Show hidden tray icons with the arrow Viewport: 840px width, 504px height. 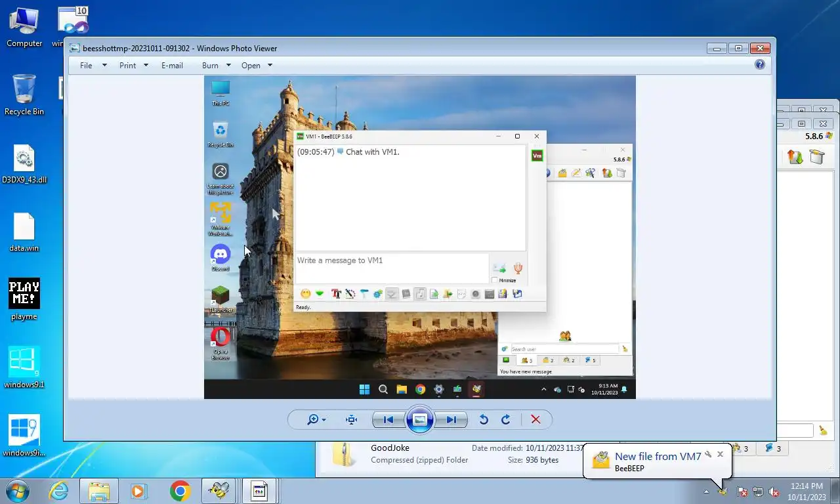(706, 492)
